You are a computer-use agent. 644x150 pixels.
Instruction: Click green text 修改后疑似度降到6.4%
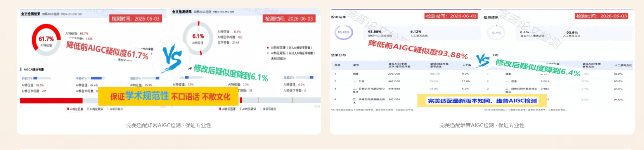pyautogui.click(x=538, y=67)
